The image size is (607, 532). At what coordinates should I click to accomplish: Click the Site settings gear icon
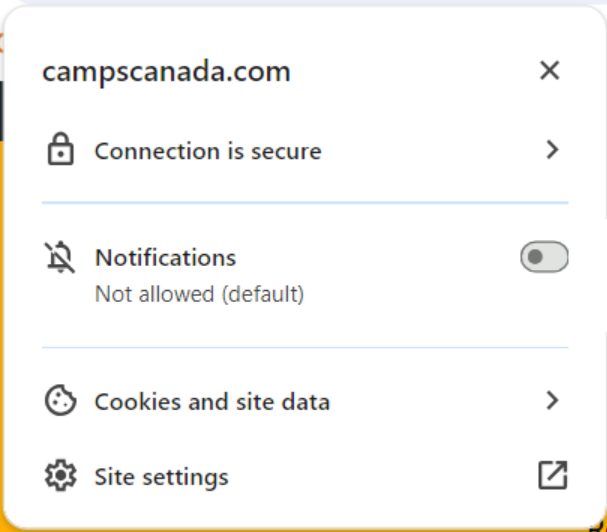coord(61,476)
